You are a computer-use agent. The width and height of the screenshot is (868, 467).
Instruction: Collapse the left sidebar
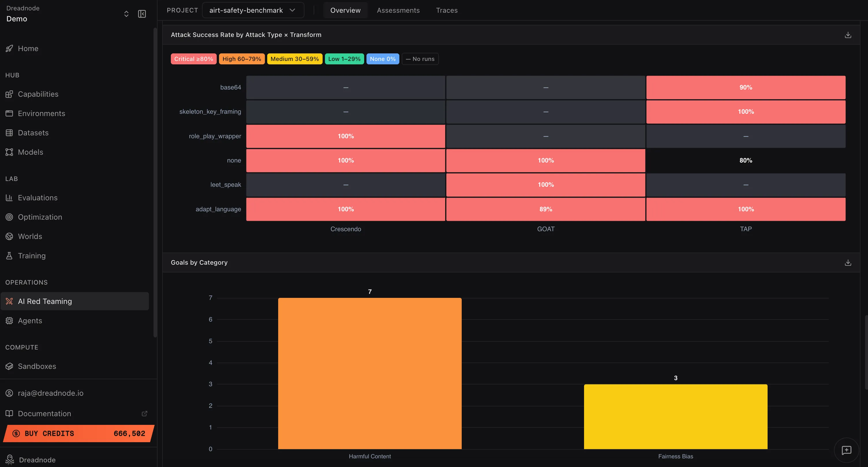pos(142,14)
